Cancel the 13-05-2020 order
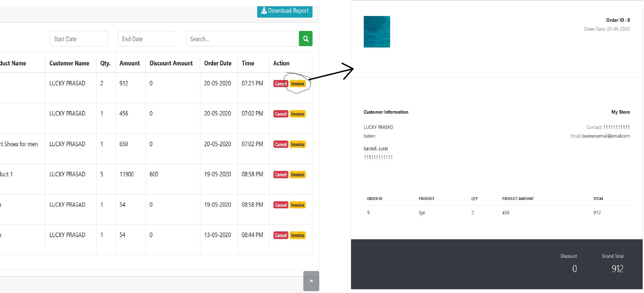Screen dimensions: 644x293 (x=280, y=235)
